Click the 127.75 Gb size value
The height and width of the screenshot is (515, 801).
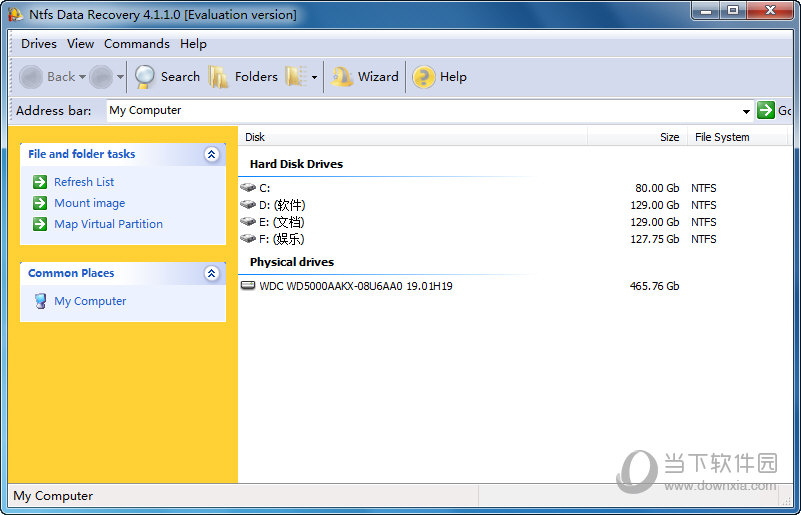(x=655, y=239)
